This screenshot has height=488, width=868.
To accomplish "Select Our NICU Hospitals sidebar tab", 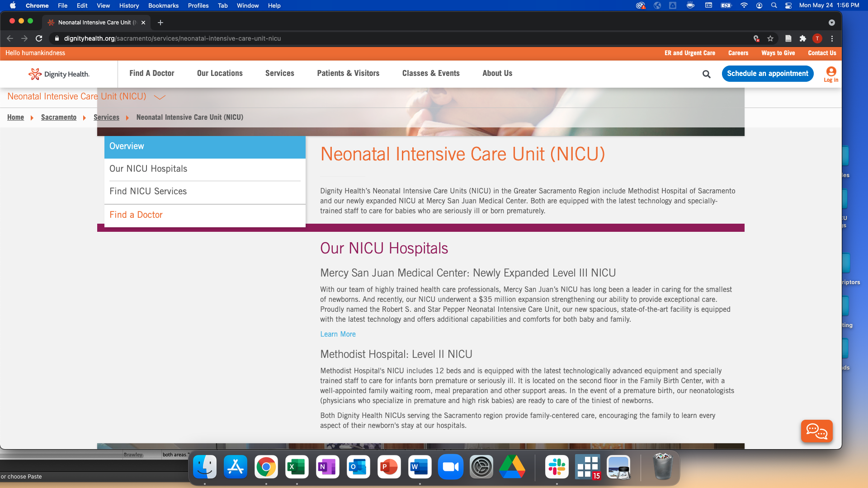I will coord(148,169).
